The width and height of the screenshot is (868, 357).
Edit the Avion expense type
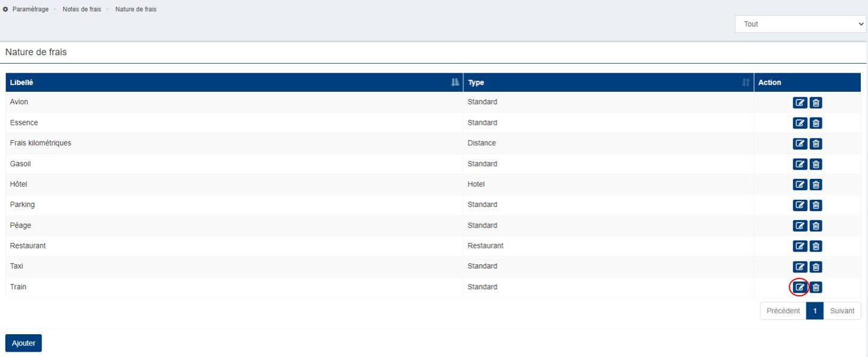point(800,103)
